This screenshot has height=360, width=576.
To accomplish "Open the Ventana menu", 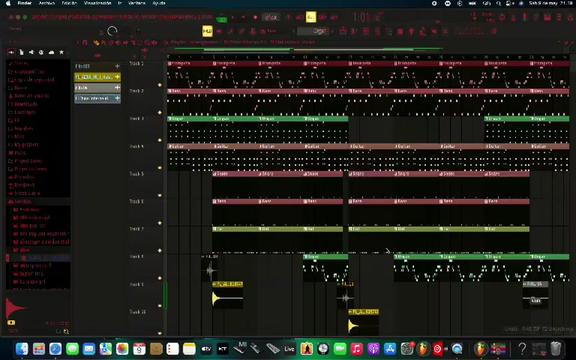I will 136,3.
